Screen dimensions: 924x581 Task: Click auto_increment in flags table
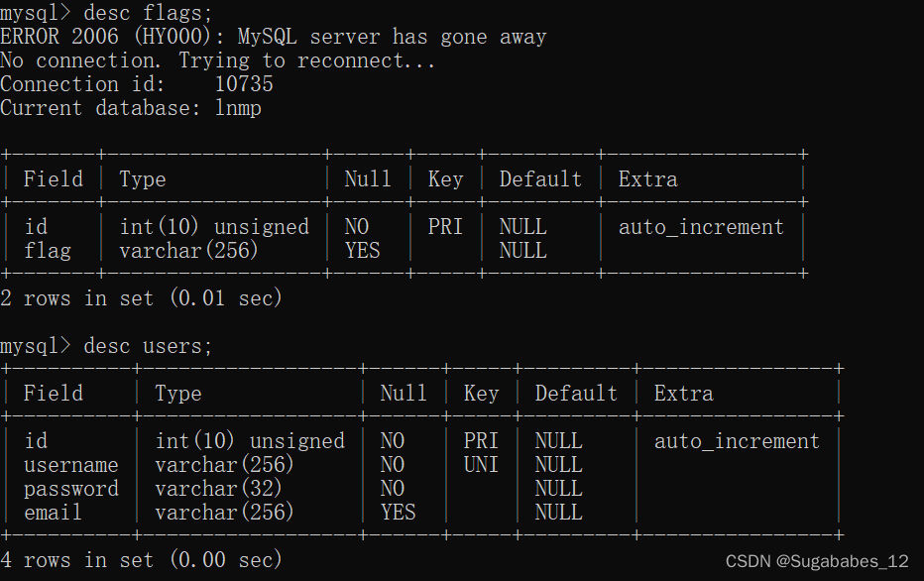click(x=701, y=227)
